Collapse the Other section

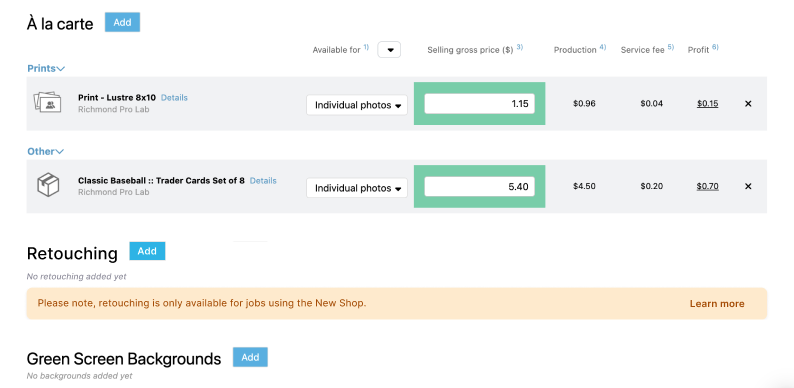(46, 151)
